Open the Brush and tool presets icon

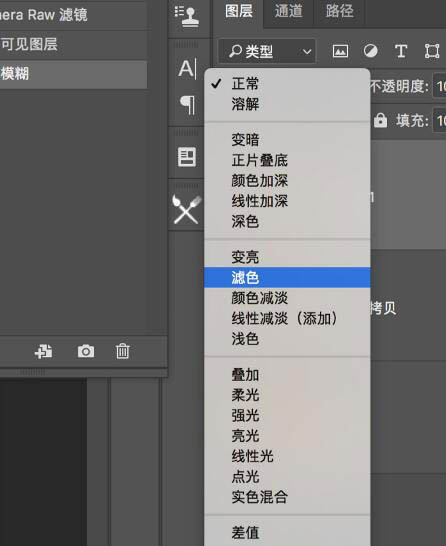tap(187, 210)
